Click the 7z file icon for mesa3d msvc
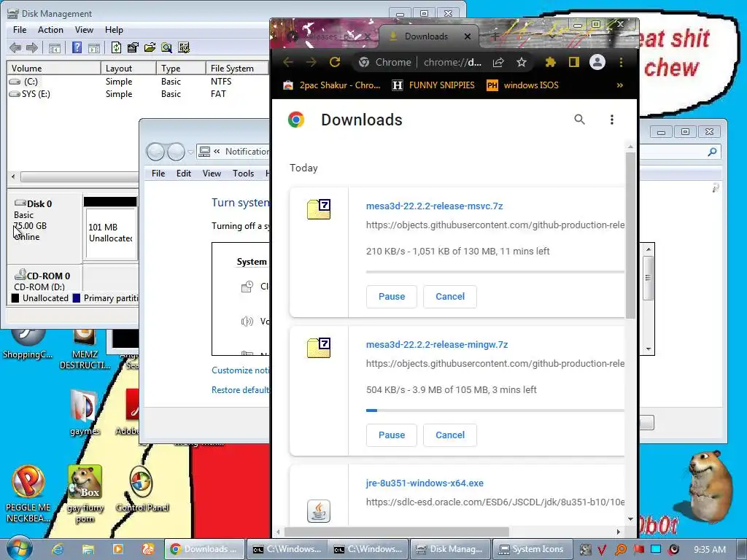The width and height of the screenshot is (747, 560). [319, 209]
